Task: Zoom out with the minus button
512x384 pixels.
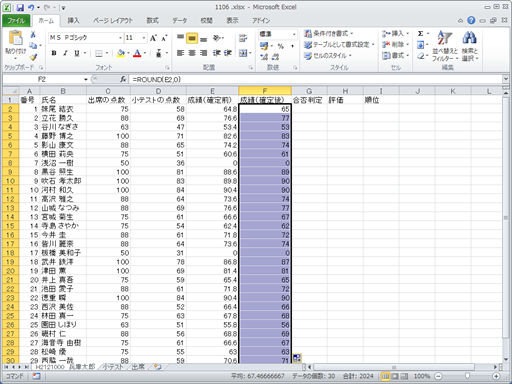Action: pos(439,376)
